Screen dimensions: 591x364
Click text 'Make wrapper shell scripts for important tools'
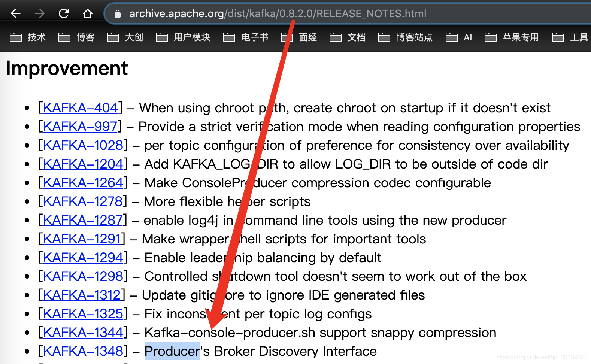[x=284, y=239]
